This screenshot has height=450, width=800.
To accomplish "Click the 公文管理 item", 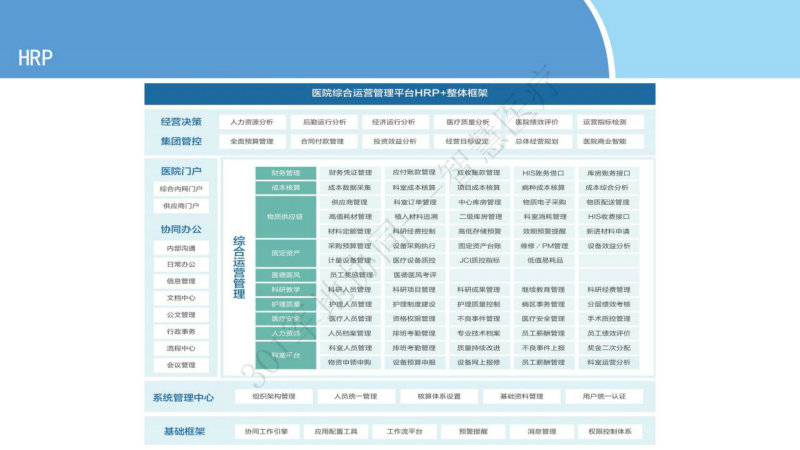I will [181, 315].
